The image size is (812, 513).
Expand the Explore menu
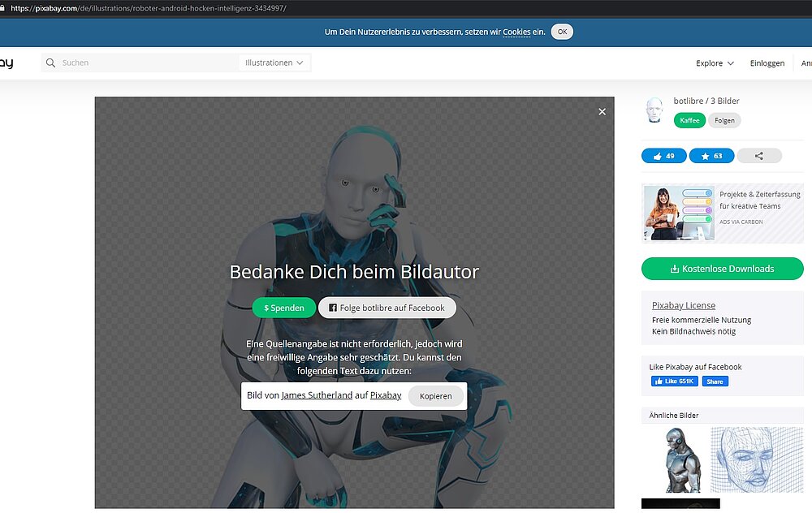tap(715, 63)
